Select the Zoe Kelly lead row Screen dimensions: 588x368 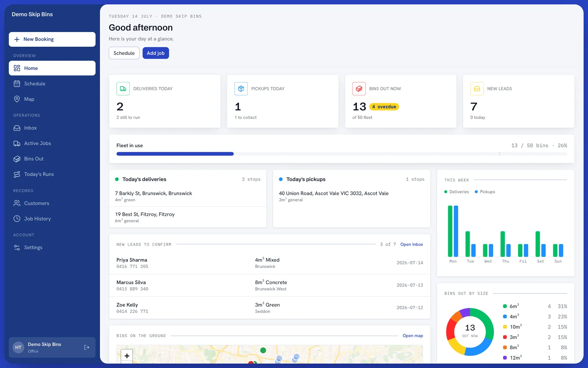pos(270,308)
